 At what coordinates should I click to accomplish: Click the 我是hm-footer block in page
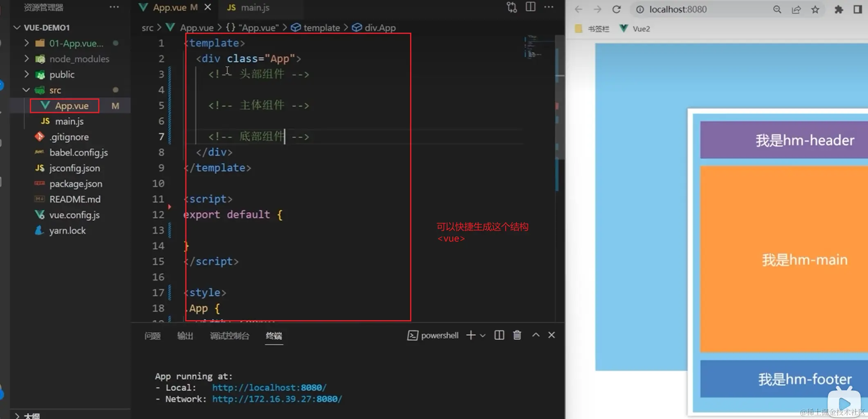tap(784, 379)
